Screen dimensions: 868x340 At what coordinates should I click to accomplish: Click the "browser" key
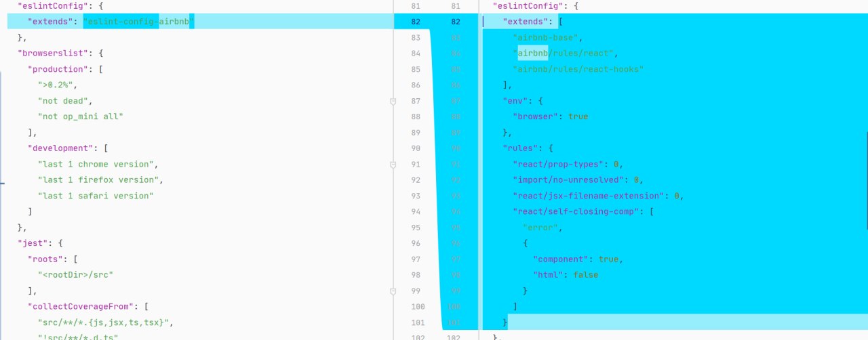pos(535,116)
